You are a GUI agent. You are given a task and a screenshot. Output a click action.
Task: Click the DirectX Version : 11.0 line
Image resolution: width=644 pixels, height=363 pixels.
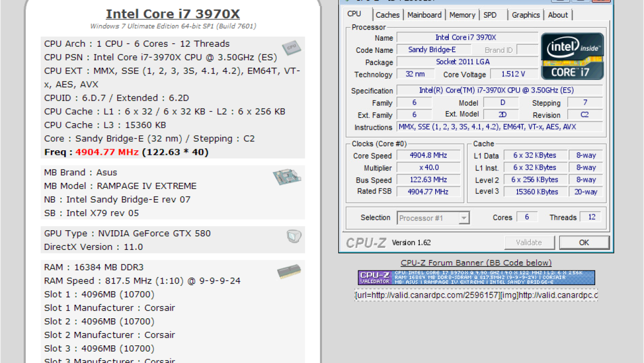click(x=94, y=247)
